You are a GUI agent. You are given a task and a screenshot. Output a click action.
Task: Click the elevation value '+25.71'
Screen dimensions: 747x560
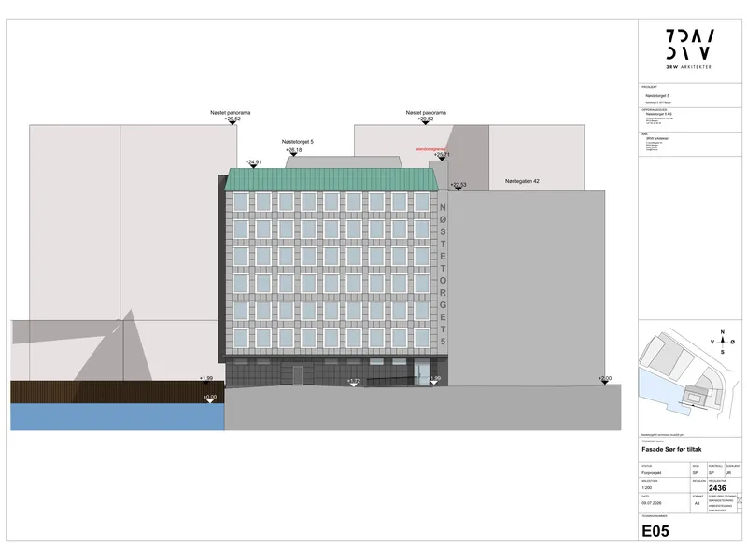tap(442, 155)
